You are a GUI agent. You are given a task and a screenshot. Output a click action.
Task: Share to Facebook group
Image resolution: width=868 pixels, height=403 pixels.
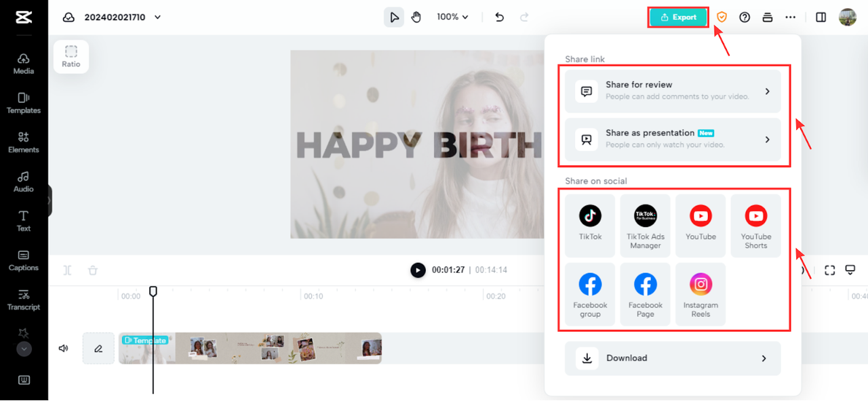[590, 294]
